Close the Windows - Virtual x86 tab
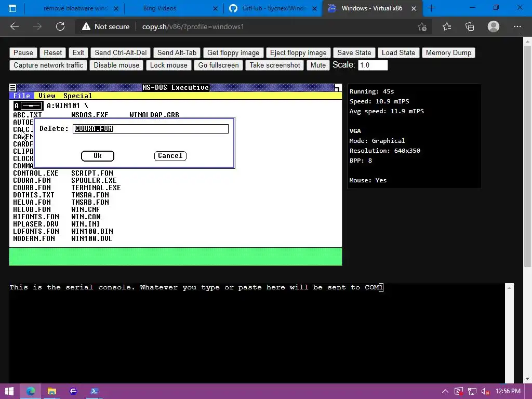 click(414, 8)
